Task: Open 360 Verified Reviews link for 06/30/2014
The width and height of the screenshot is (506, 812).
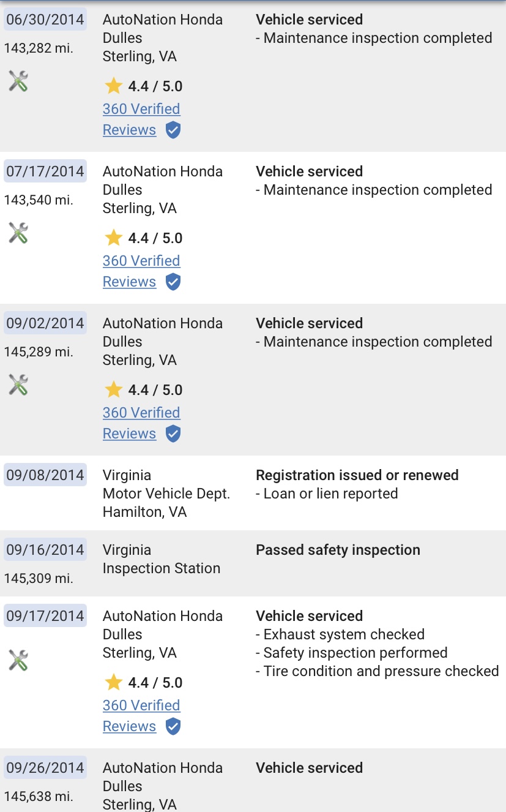Action: 141,119
